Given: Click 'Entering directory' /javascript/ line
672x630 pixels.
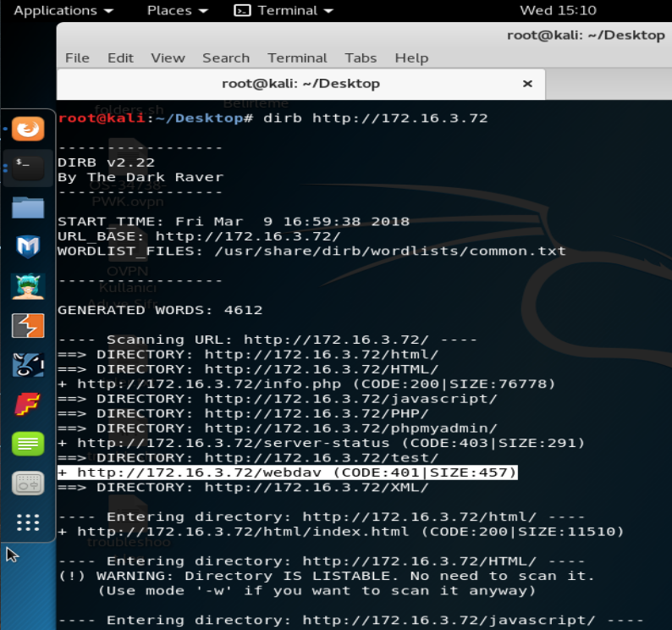Looking at the screenshot, I should (x=350, y=620).
